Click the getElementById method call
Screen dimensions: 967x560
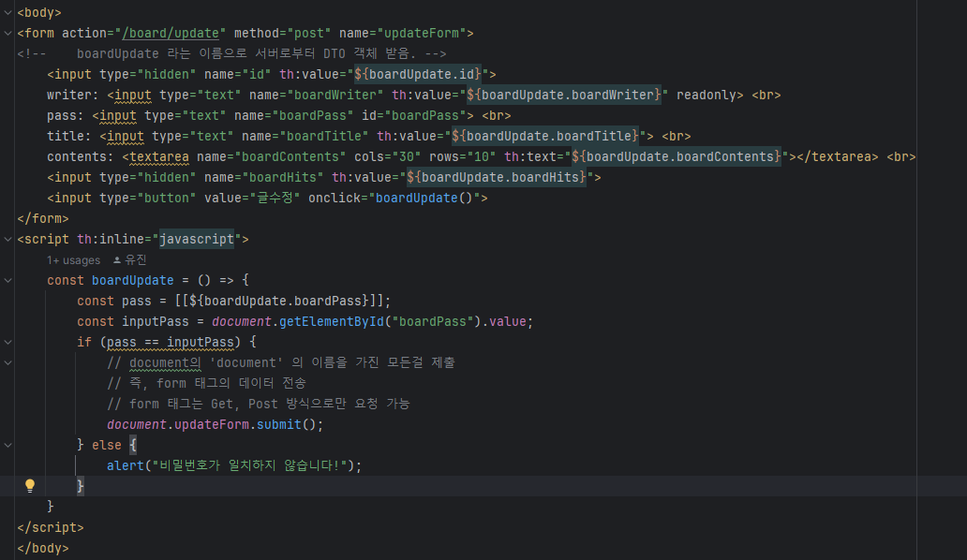pyautogui.click(x=331, y=321)
